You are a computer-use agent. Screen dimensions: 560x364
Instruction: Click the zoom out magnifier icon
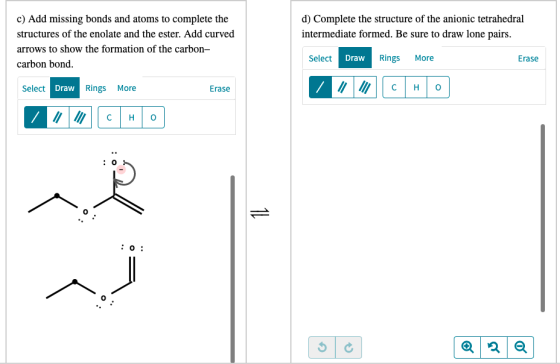coord(520,347)
